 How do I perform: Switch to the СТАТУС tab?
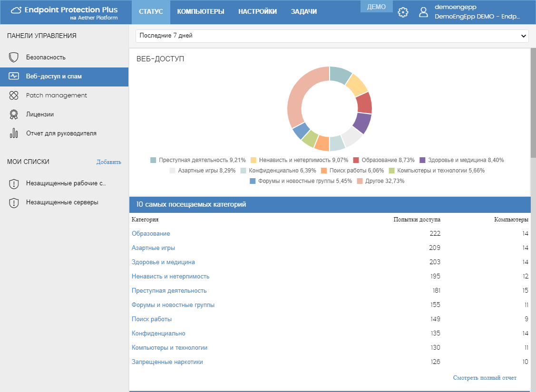point(151,12)
